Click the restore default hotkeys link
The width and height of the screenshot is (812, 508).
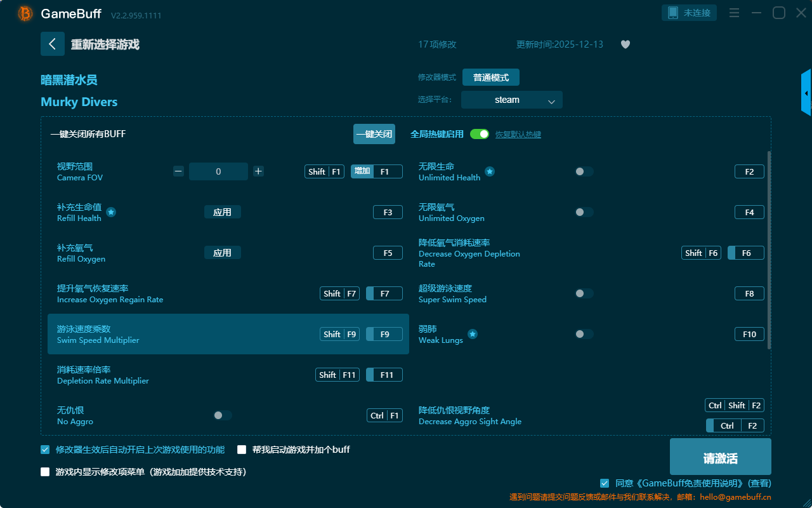518,135
